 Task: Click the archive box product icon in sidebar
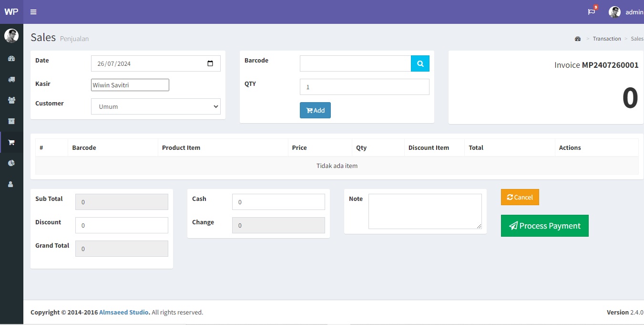(11, 121)
